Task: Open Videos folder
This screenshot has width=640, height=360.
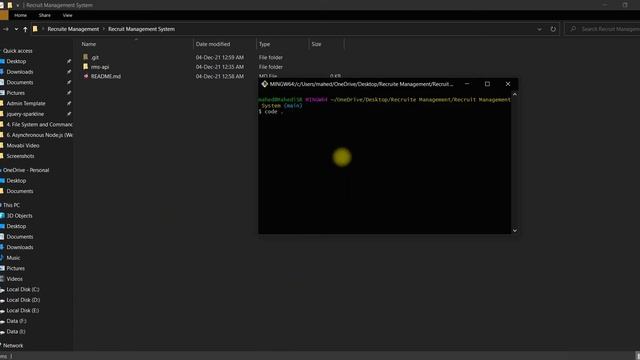Action: (14, 279)
